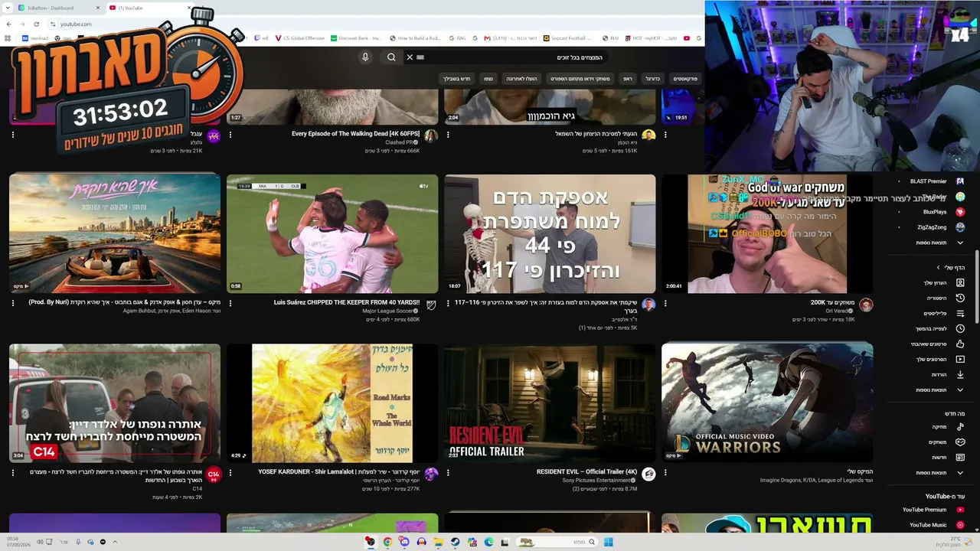The height and width of the screenshot is (551, 980).
Task: Open YouTube Premium link
Action: click(933, 510)
